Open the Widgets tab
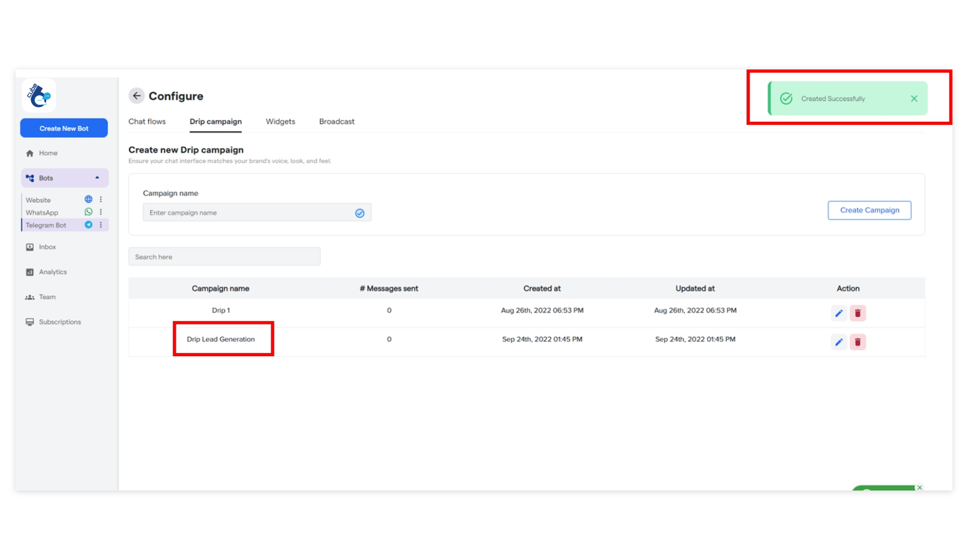968x560 pixels. [x=281, y=121]
